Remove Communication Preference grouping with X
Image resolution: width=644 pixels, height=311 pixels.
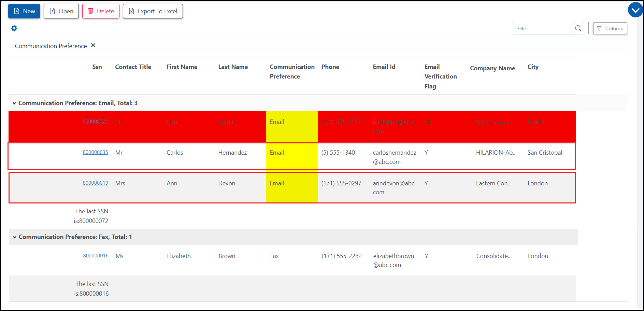[93, 45]
